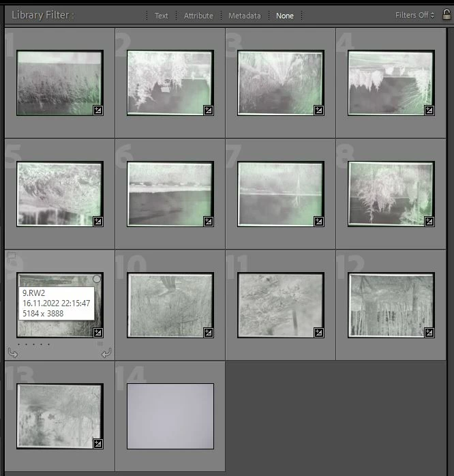The width and height of the screenshot is (454, 476).
Task: Toggle the filter lock icon
Action: (x=447, y=14)
